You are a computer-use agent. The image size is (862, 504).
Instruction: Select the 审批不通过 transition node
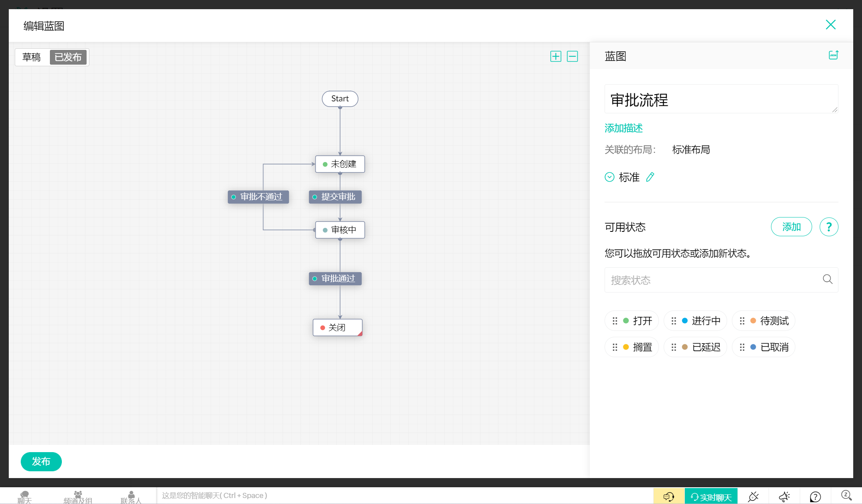pos(258,197)
